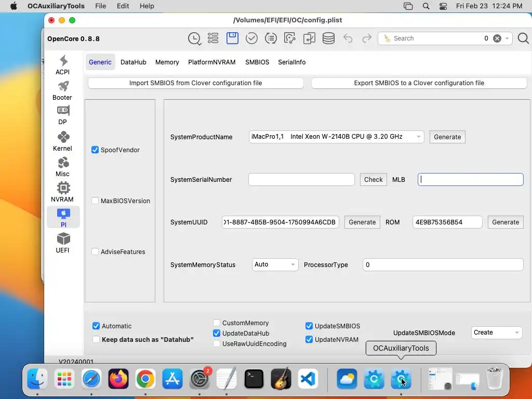Click the magnifier search icon in toolbar
The height and width of the screenshot is (399, 532).
(x=523, y=38)
